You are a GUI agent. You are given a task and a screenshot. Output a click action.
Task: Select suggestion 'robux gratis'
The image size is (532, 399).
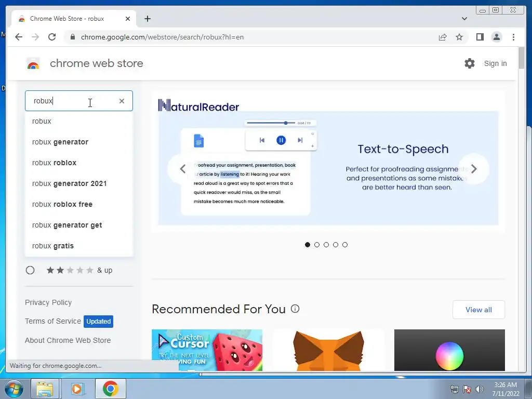[x=79, y=246]
